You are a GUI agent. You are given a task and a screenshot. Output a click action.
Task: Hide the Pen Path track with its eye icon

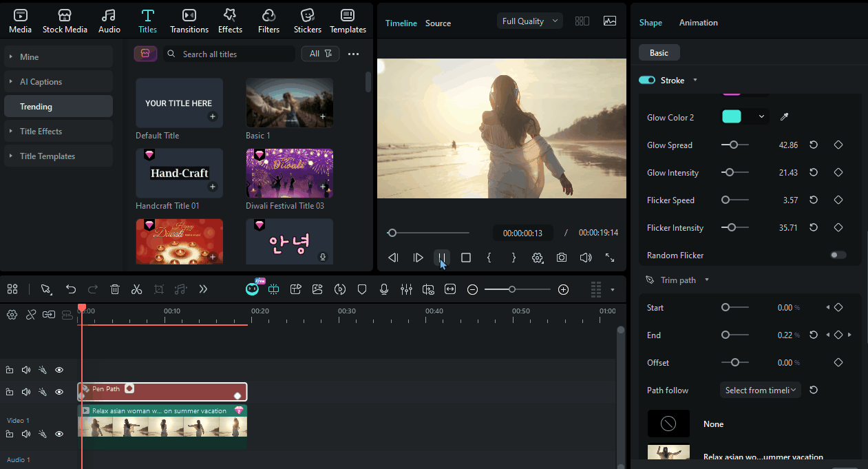tap(59, 391)
